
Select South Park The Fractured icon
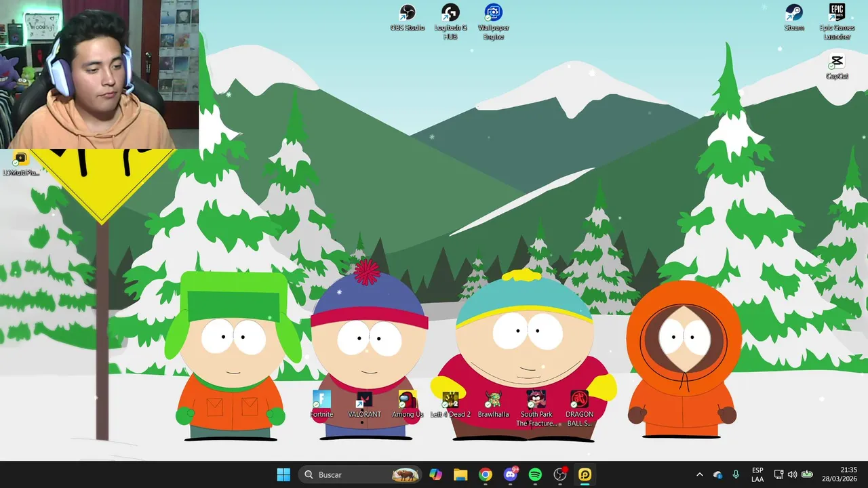coord(536,409)
